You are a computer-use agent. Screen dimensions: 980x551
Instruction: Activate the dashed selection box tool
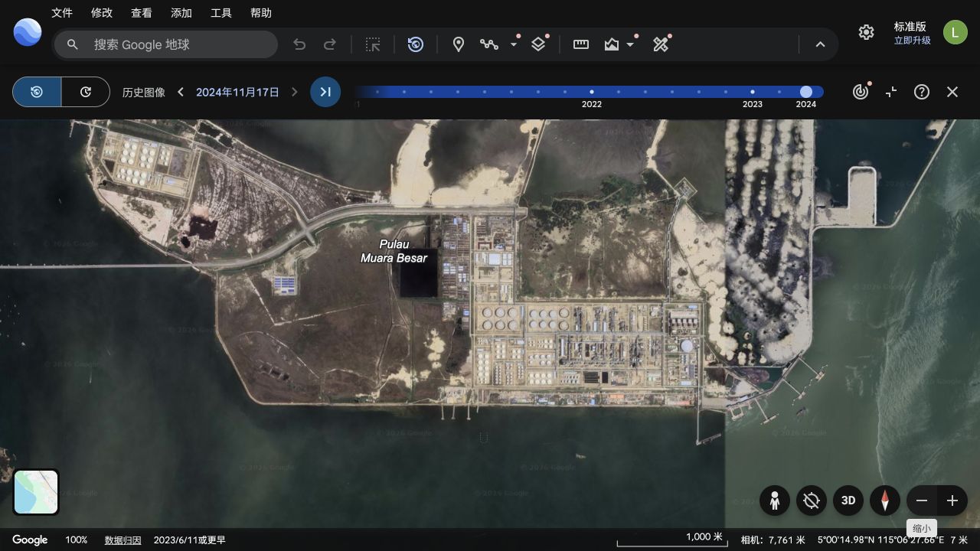coord(373,44)
